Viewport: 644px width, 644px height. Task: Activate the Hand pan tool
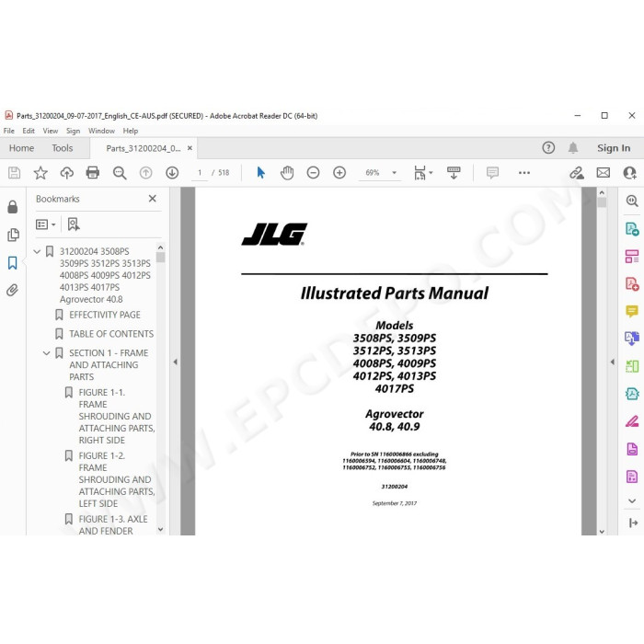(287, 173)
